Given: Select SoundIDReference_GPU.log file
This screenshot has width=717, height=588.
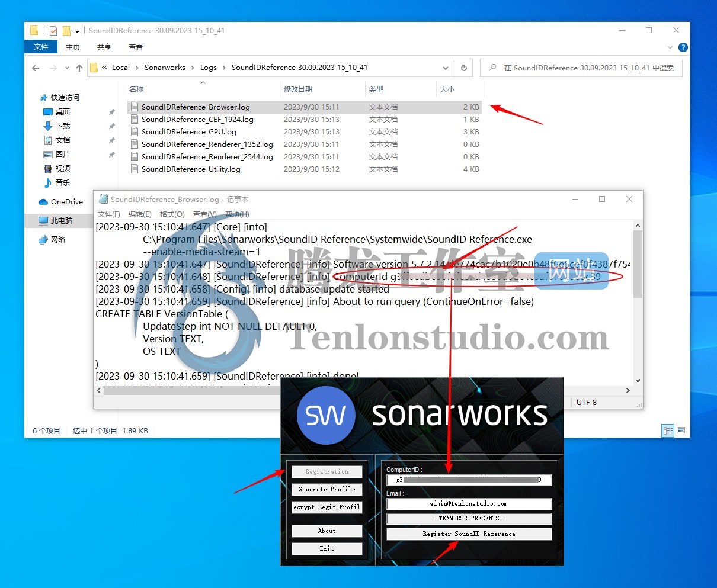Looking at the screenshot, I should pos(304,132).
